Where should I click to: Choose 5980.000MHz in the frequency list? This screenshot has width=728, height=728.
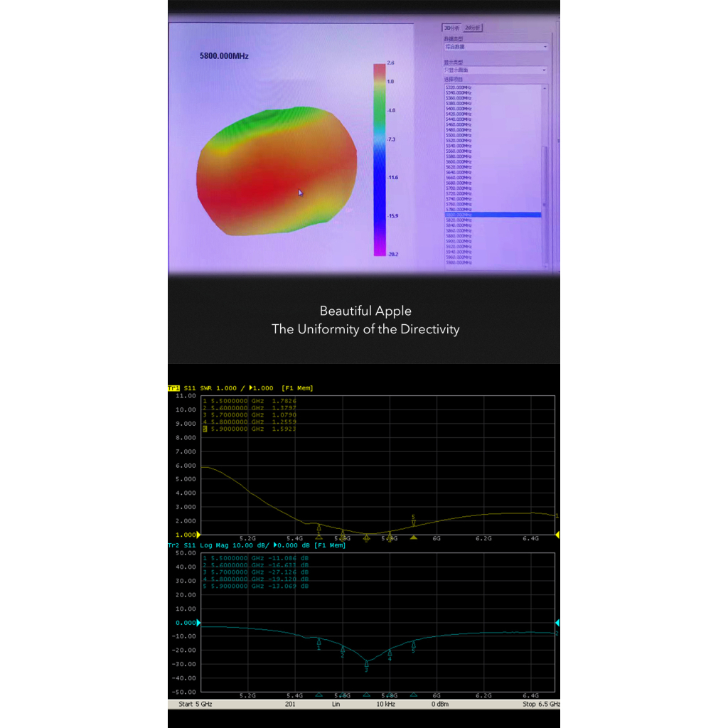459,262
